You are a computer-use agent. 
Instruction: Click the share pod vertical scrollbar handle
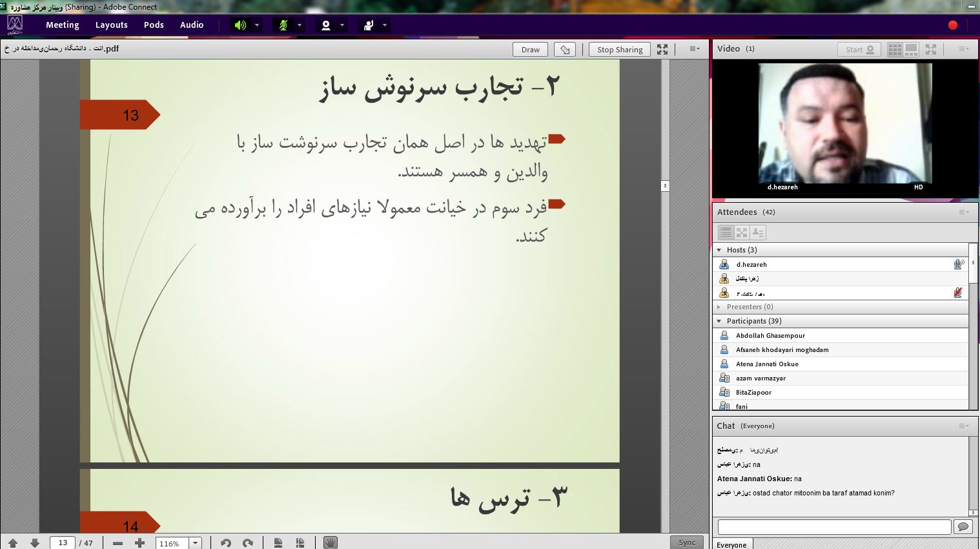[665, 186]
